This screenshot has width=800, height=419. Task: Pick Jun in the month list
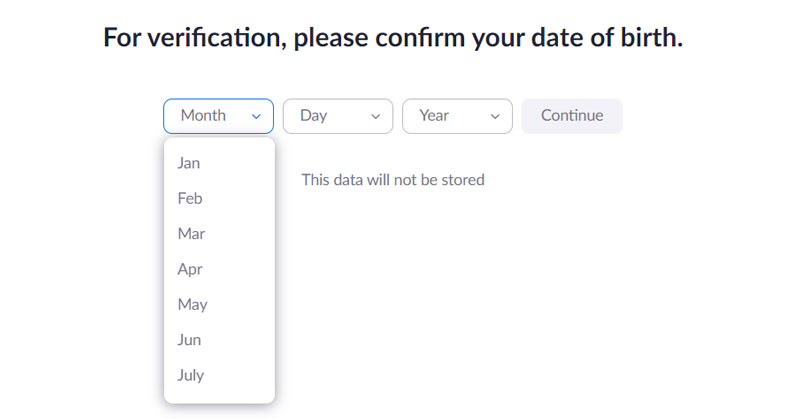pos(189,340)
